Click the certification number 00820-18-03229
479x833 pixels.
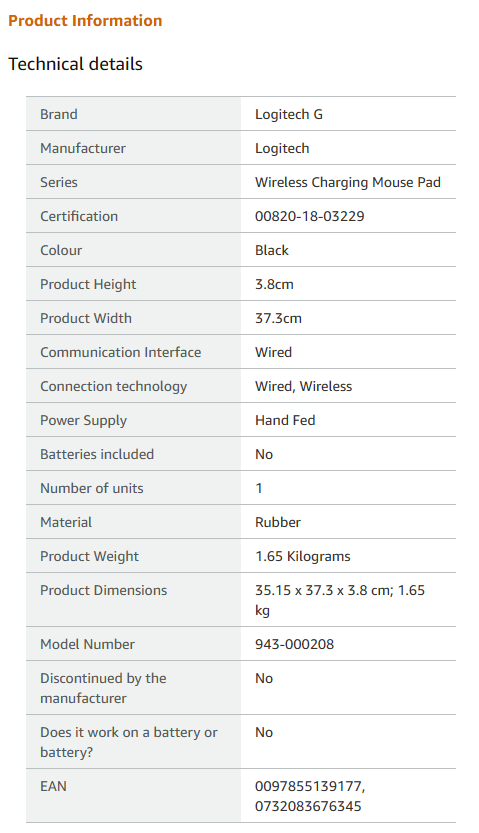point(310,216)
